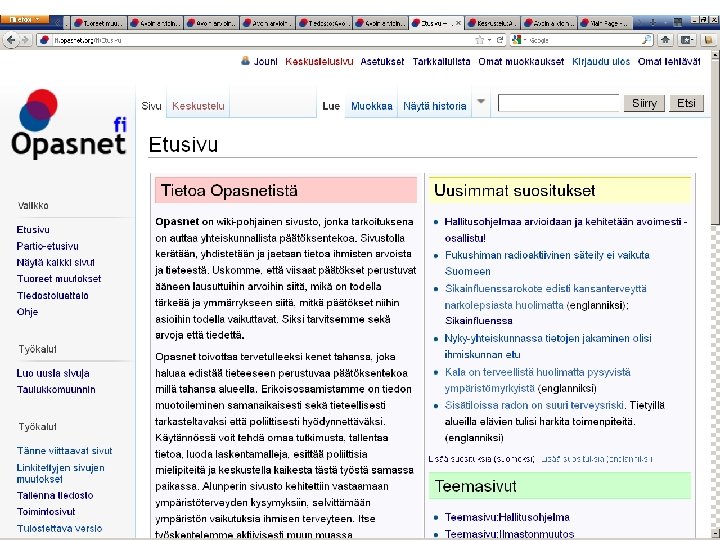This screenshot has width=720, height=540.
Task: Click Luo uusia sivuja link
Action: pos(53,373)
